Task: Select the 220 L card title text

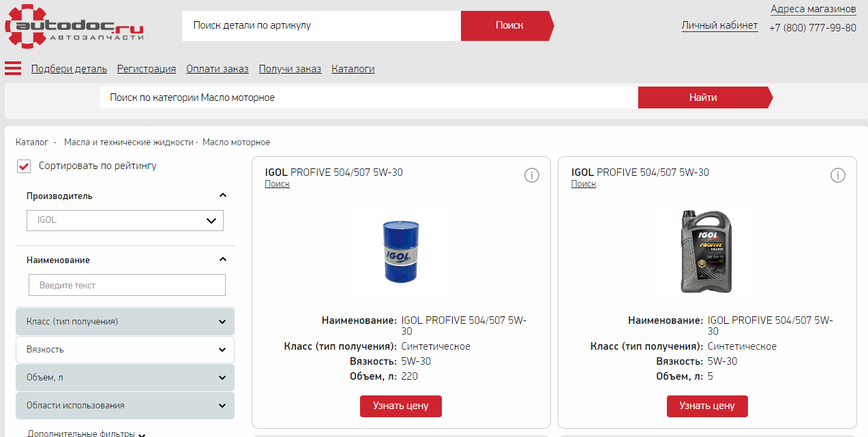Action: click(x=334, y=172)
